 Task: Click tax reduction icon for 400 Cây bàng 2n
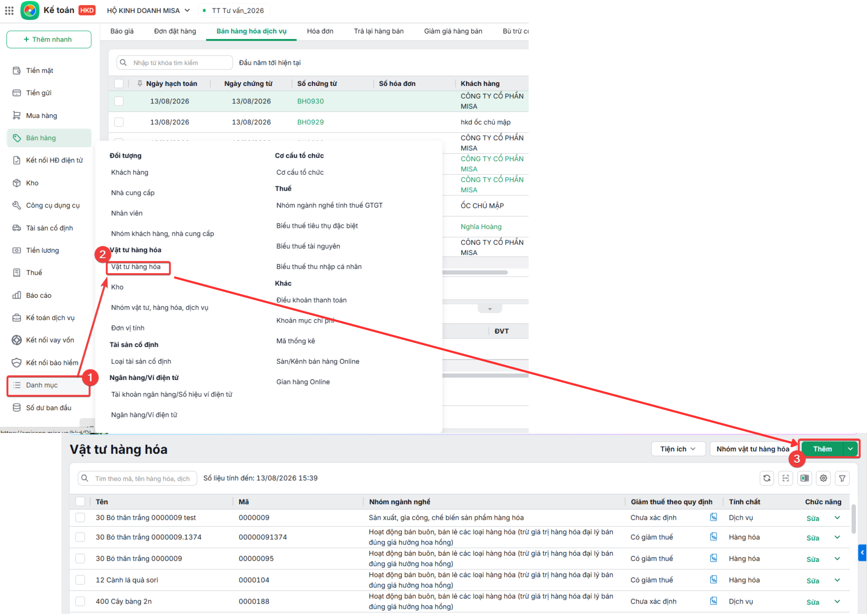point(713,601)
